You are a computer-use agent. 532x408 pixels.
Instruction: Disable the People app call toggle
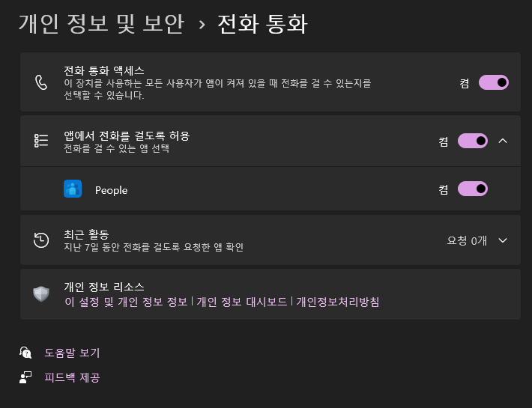473,189
